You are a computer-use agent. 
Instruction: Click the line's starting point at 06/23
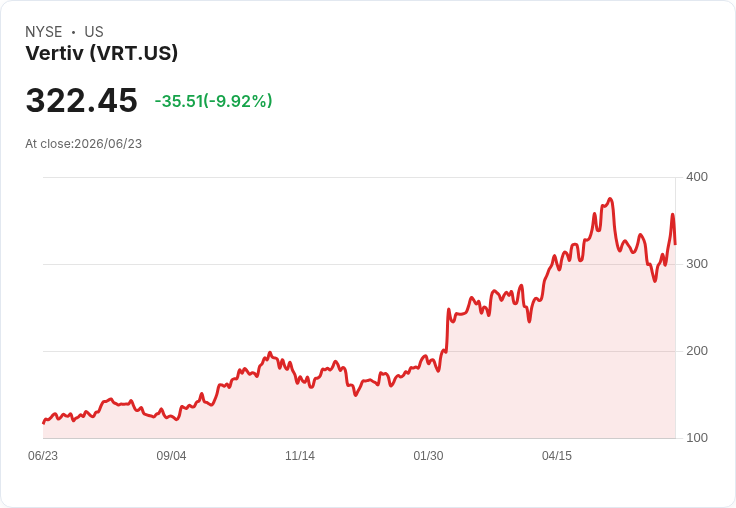tap(44, 423)
